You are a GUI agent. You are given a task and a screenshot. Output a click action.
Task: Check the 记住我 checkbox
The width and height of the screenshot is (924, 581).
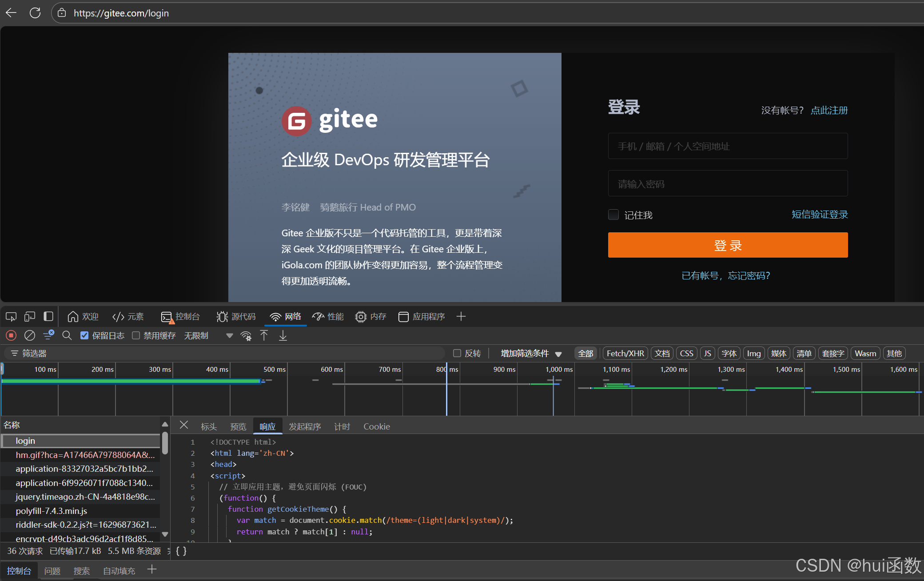(613, 215)
